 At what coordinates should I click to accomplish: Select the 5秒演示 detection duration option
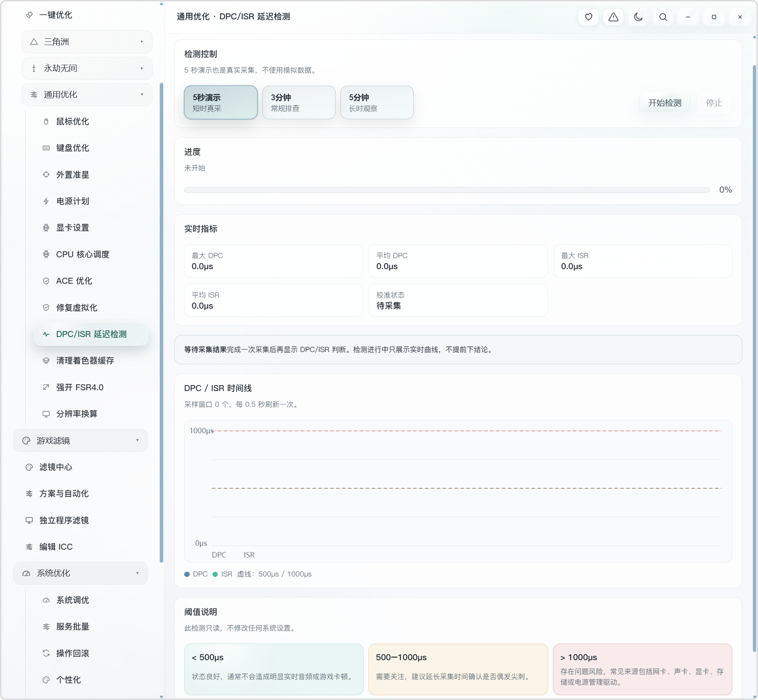point(220,103)
